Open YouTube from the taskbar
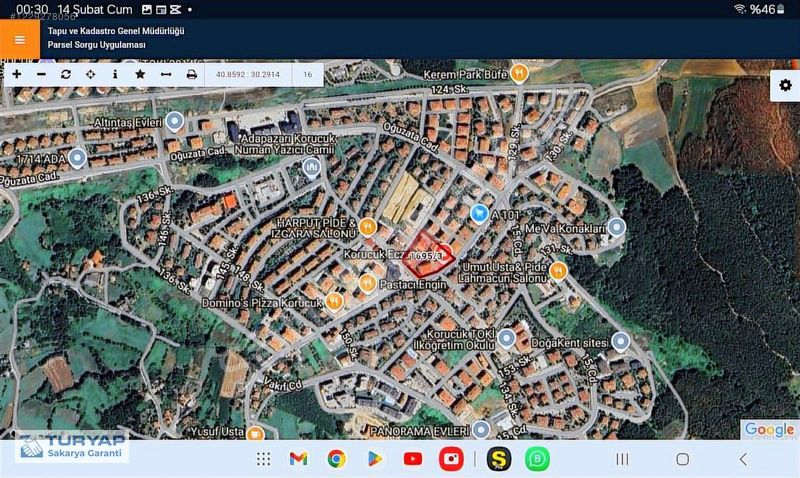 pos(413,459)
